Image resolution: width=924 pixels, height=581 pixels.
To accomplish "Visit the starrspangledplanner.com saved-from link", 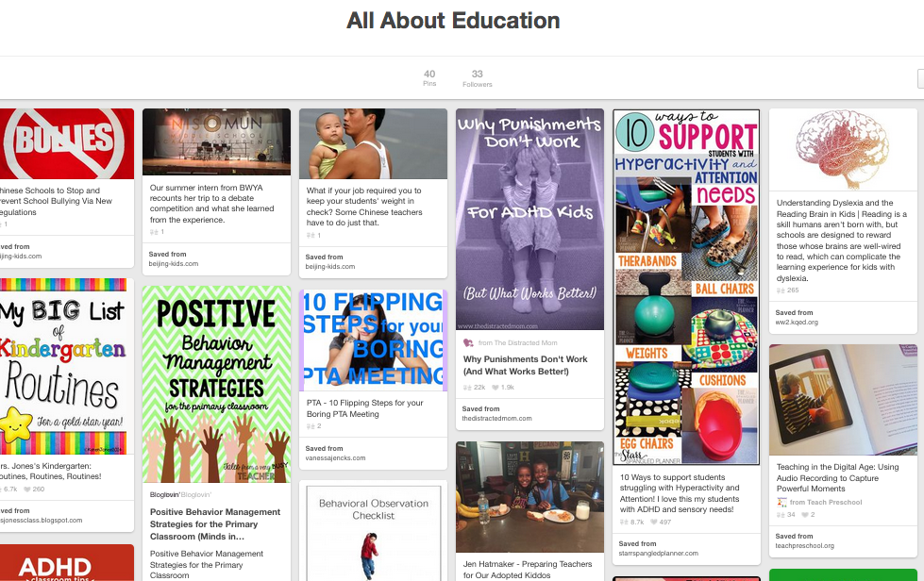I will 658,554.
